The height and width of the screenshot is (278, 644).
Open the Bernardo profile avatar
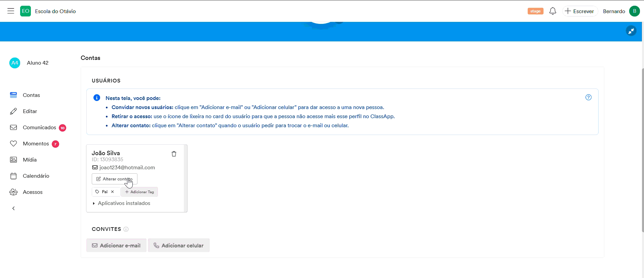[634, 11]
